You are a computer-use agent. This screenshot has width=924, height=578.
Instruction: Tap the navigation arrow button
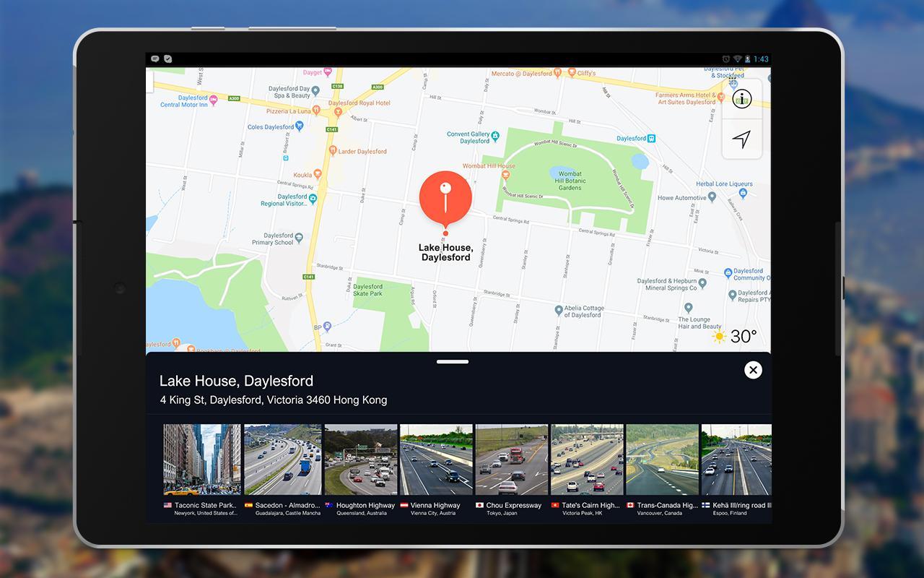(x=741, y=139)
